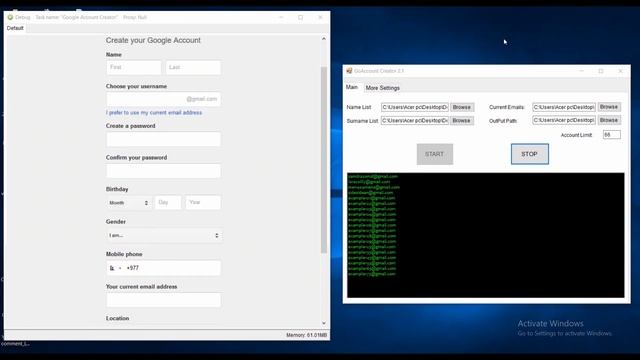Browse for the Current Emails file

(x=609, y=107)
